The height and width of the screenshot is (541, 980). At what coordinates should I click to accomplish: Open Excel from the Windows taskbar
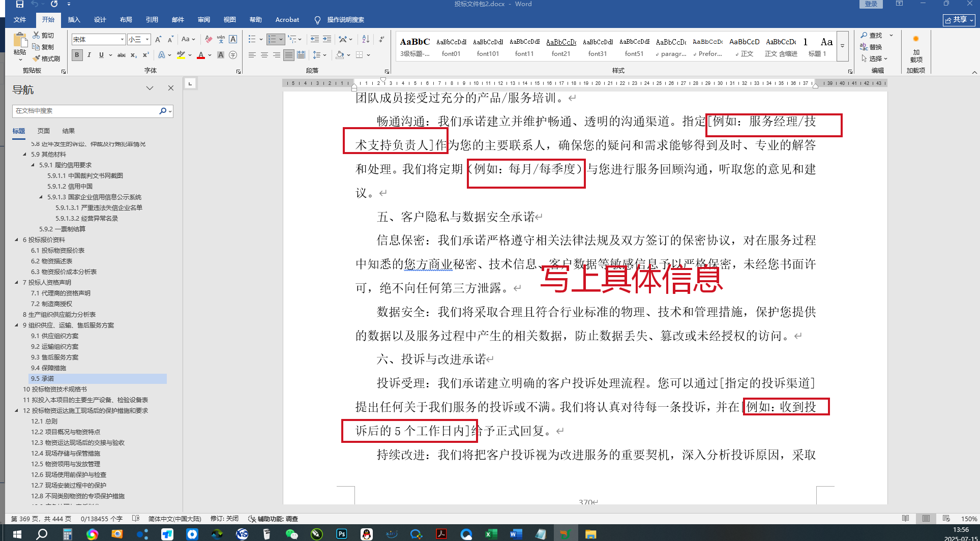[491, 534]
